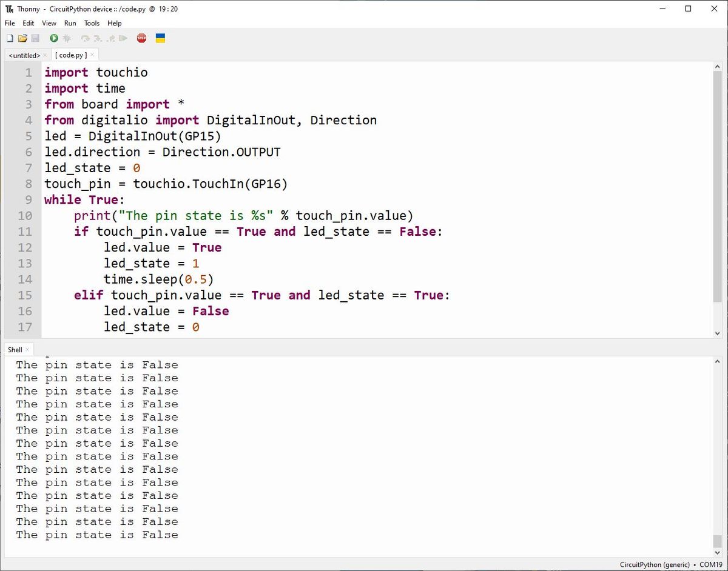Open the Run menu
Viewport: 728px width, 571px height.
[70, 23]
